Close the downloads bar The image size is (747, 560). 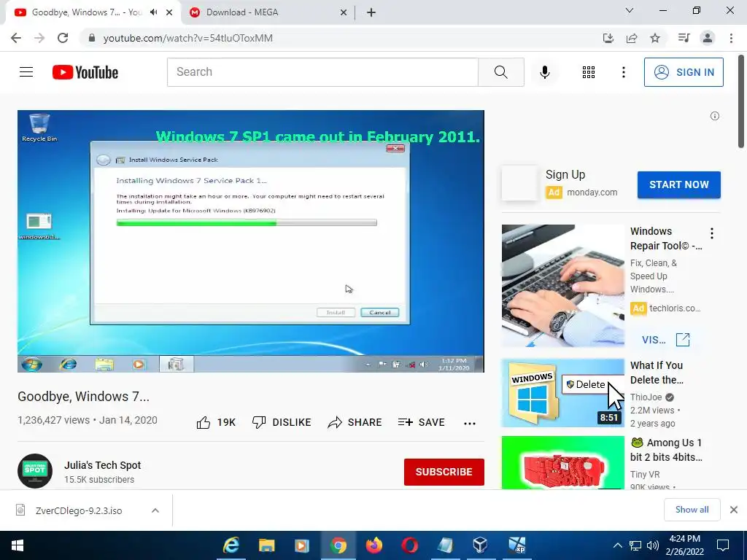[x=734, y=510]
